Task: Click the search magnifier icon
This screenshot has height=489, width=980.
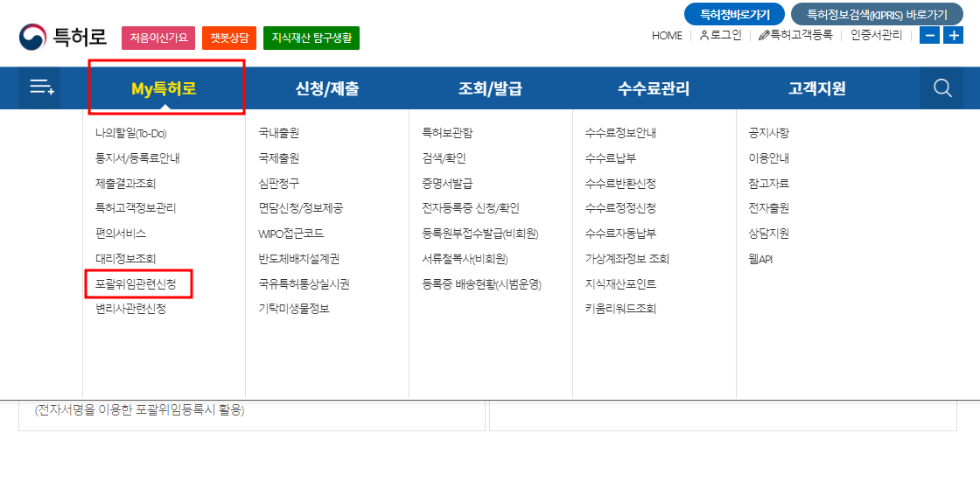Action: tap(941, 88)
